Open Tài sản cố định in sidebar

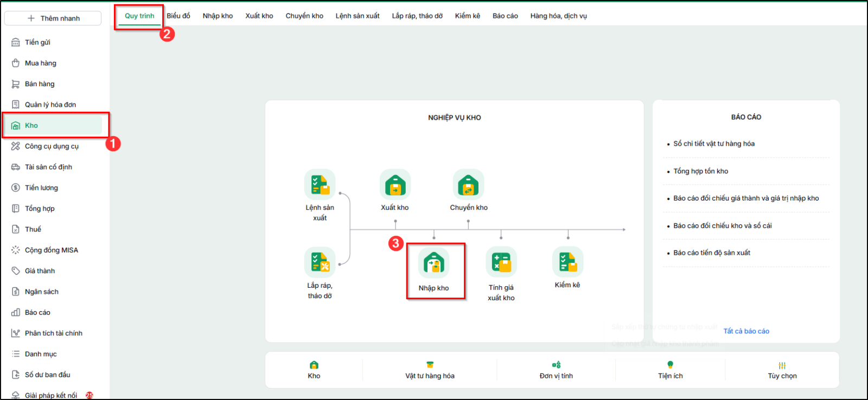[48, 167]
